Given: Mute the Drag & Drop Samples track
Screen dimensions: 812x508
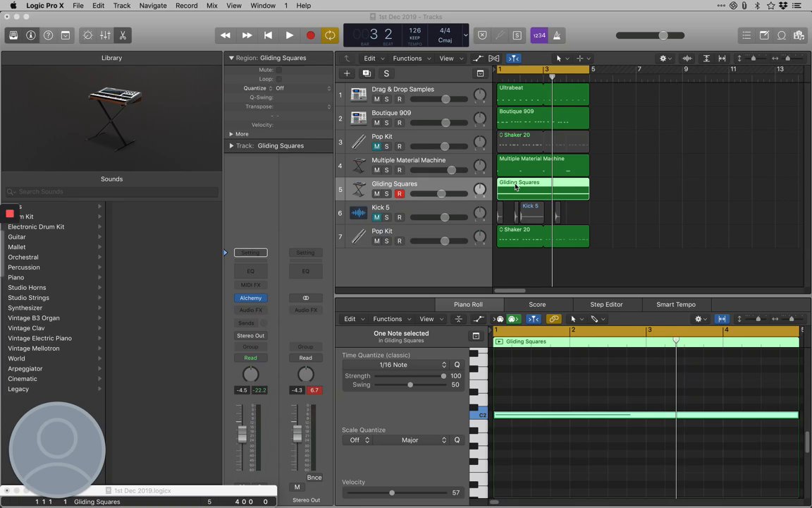Looking at the screenshot, I should coord(376,99).
